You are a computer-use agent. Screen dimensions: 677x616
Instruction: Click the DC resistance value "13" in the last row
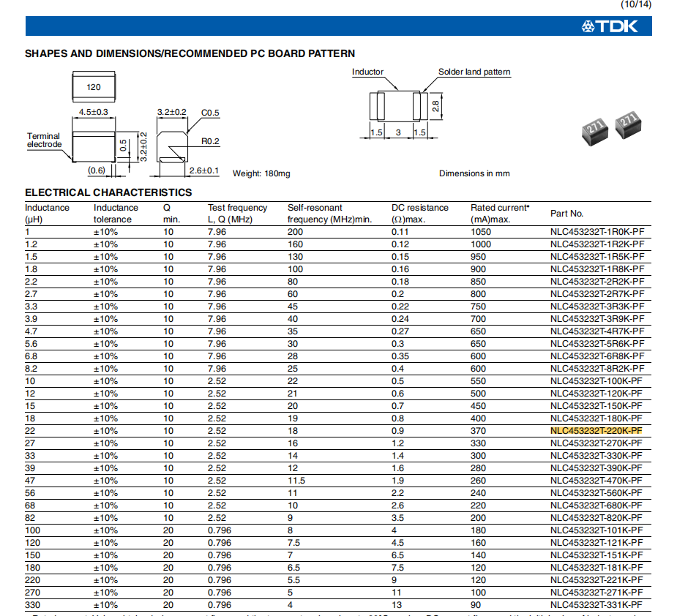coord(397,605)
